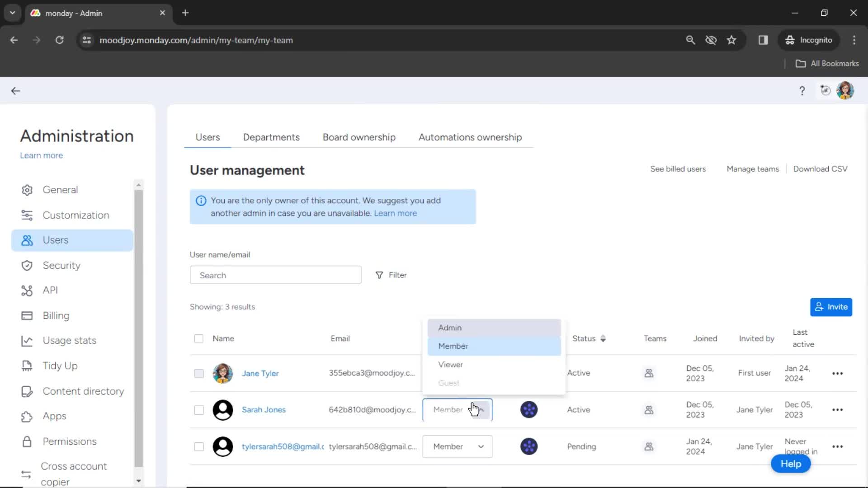Open browser tab search chevron
This screenshot has height=488, width=868.
click(x=13, y=13)
